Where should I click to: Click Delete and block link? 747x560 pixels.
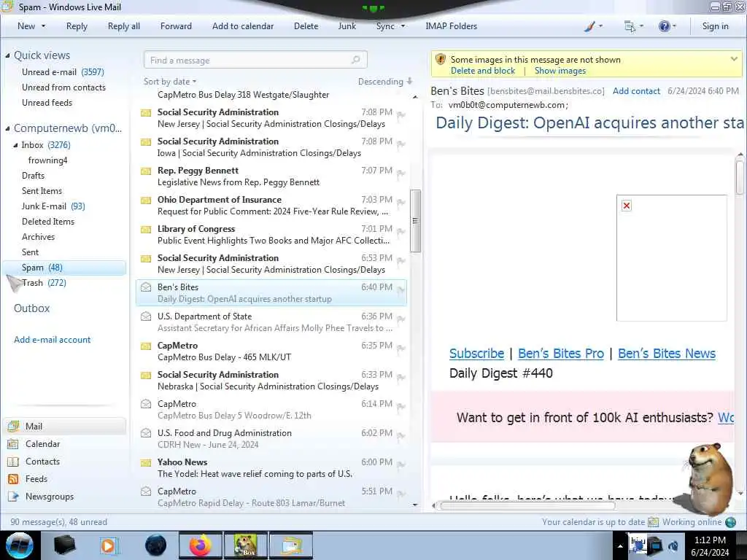tap(483, 71)
